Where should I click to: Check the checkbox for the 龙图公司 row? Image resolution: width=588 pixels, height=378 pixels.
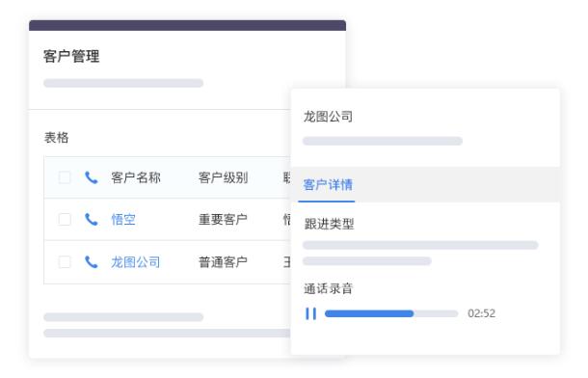65,261
